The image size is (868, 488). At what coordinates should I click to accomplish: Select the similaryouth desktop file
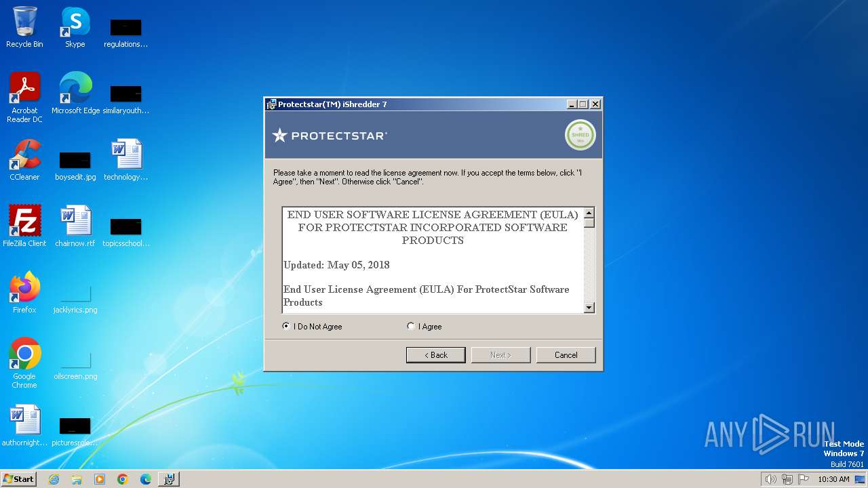(x=125, y=99)
